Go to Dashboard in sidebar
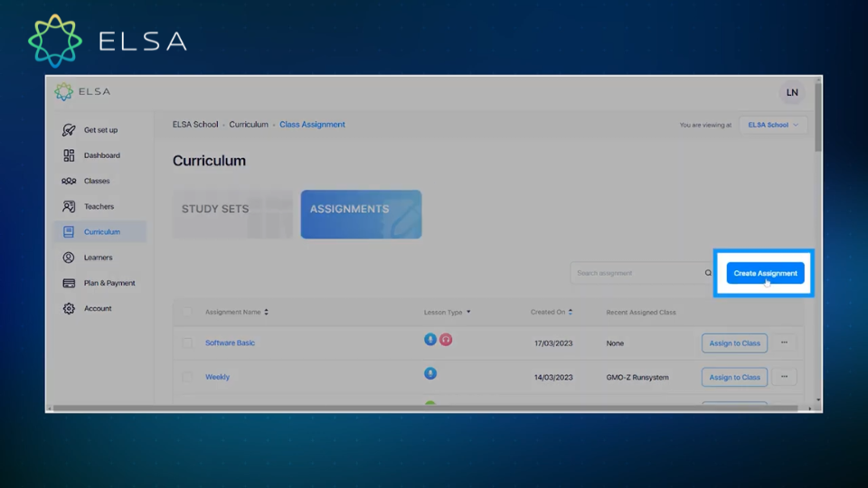The width and height of the screenshot is (868, 488). click(x=100, y=155)
